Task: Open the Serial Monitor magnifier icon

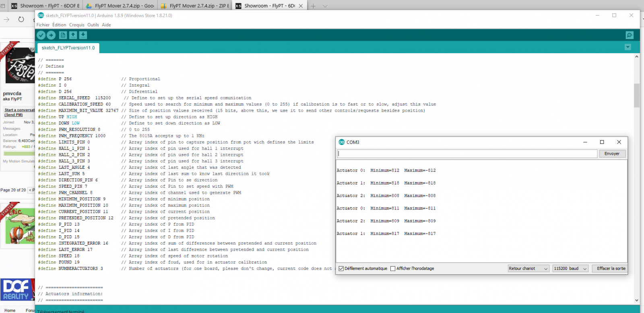Action: coord(630,35)
